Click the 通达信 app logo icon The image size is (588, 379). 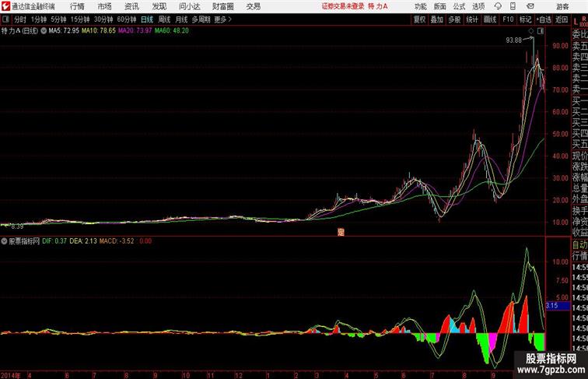(5, 6)
